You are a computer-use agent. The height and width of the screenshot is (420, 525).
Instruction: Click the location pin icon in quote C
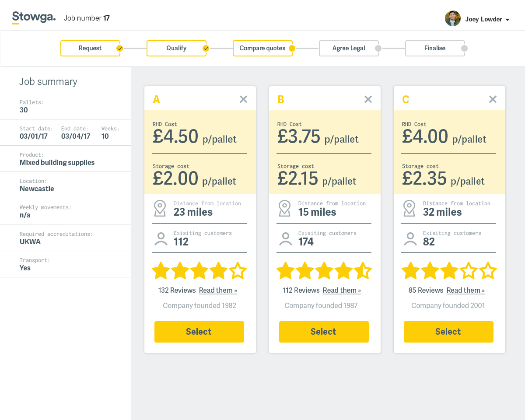[409, 208]
